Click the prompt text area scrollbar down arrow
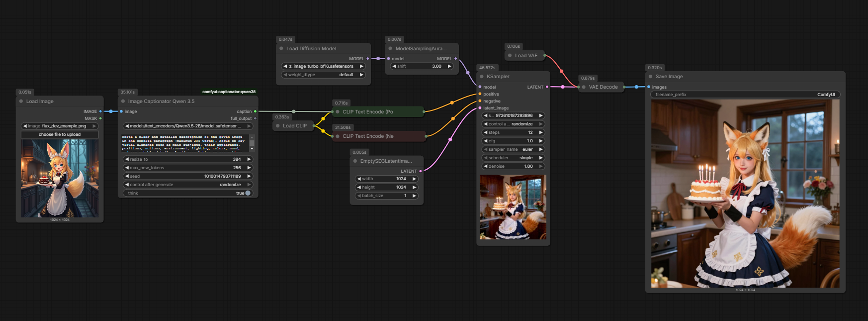This screenshot has width=868, height=321. 252,149
